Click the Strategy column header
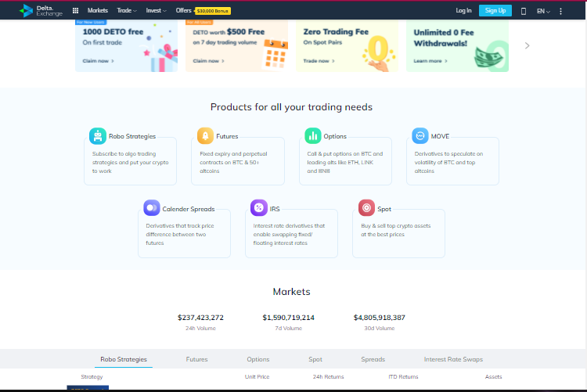This screenshot has width=587, height=392. click(92, 376)
